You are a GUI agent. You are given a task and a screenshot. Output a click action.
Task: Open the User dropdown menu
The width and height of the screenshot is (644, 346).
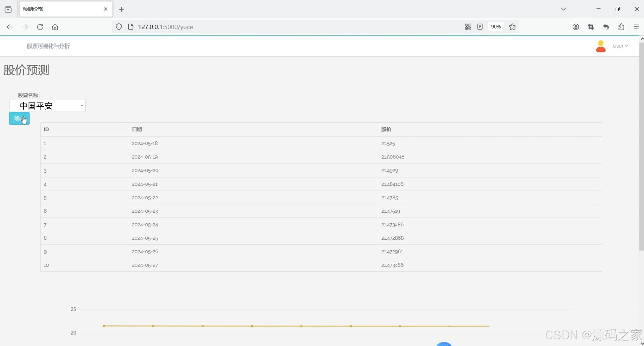620,46
